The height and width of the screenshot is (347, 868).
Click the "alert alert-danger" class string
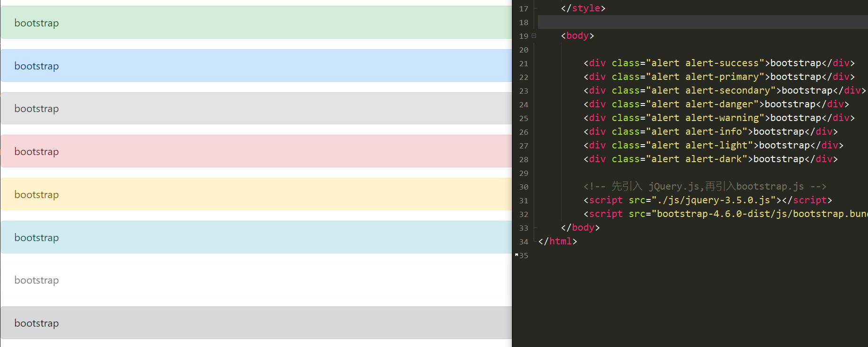703,104
